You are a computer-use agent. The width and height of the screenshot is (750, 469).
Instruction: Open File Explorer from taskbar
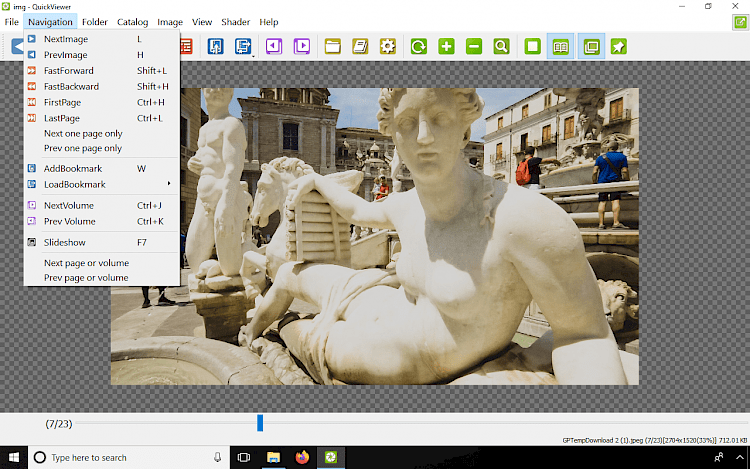[x=273, y=458]
